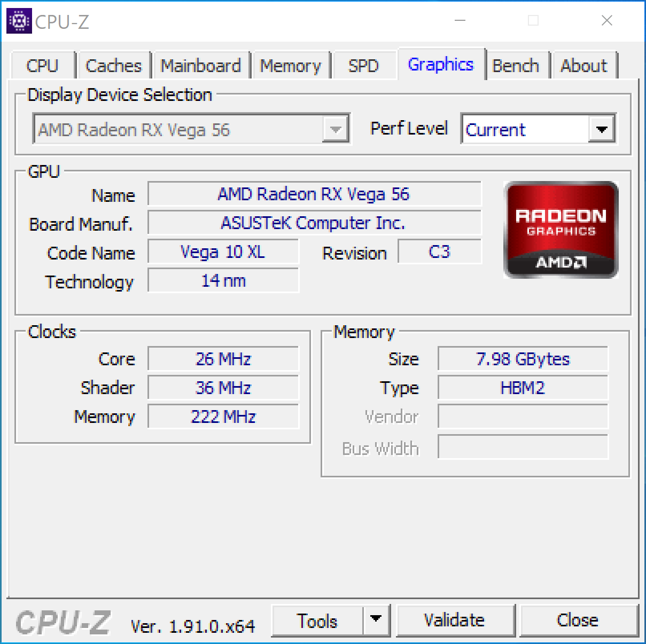Screen dimensions: 646x644
Task: Expand the display device selection dropdown
Action: coord(336,129)
